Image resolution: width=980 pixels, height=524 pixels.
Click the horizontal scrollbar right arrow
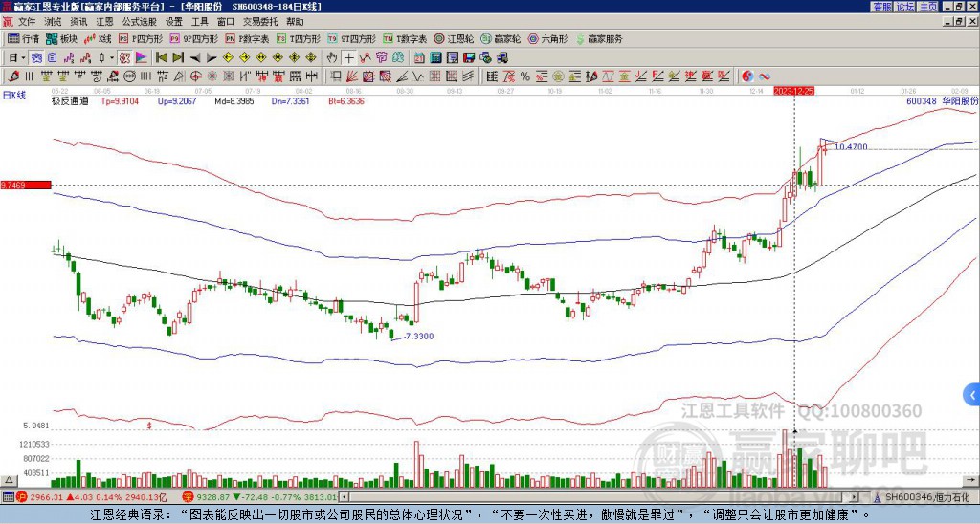coord(855,497)
